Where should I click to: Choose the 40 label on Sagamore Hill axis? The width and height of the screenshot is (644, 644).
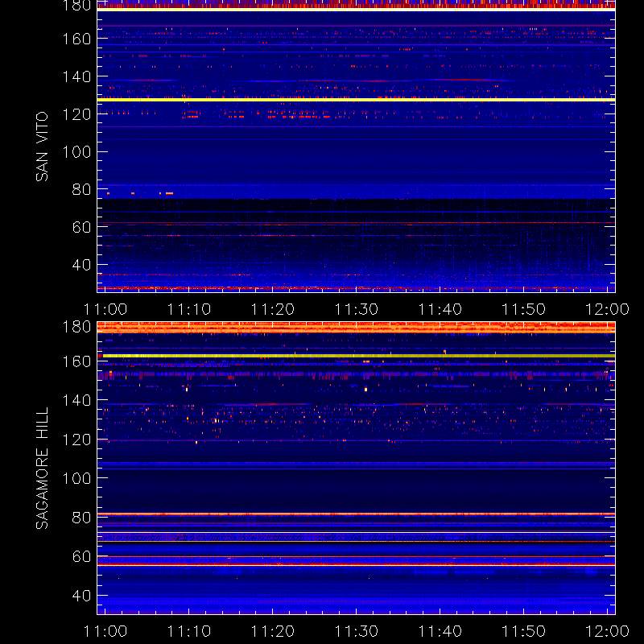pyautogui.click(x=82, y=596)
